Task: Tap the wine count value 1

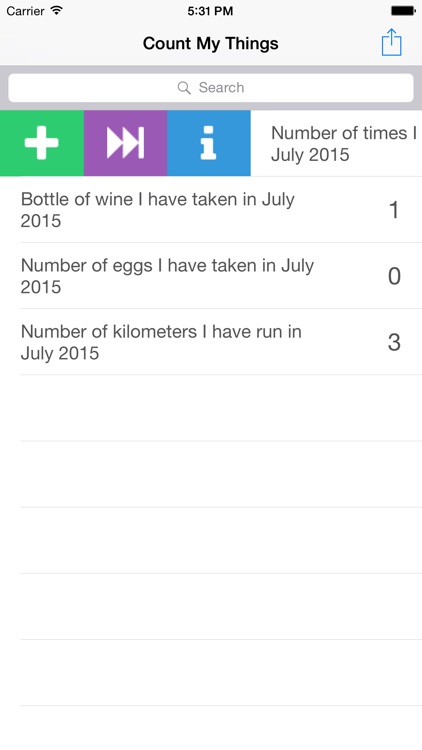Action: pos(394,210)
